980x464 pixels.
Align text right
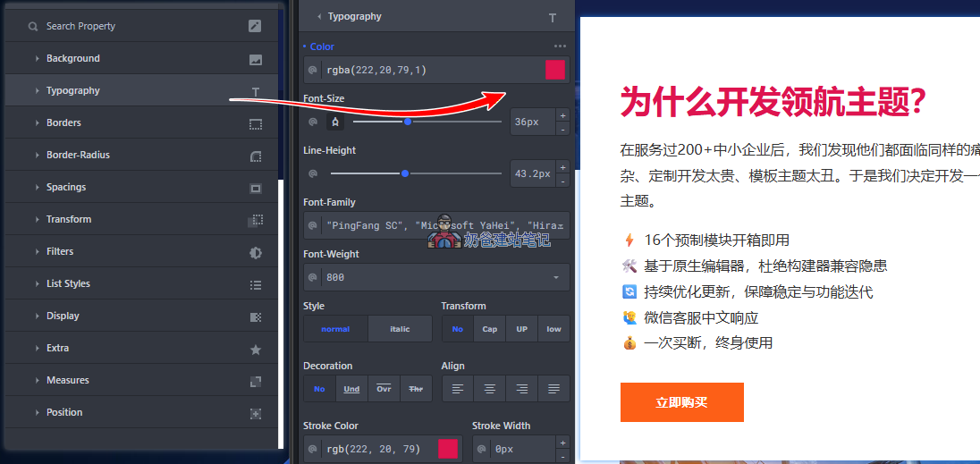coord(522,389)
